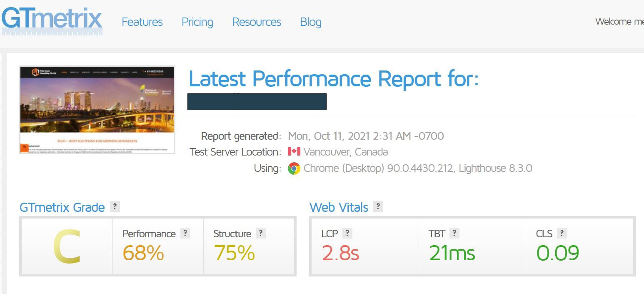644x294 pixels.
Task: Open the Pricing menu item
Action: (x=197, y=22)
